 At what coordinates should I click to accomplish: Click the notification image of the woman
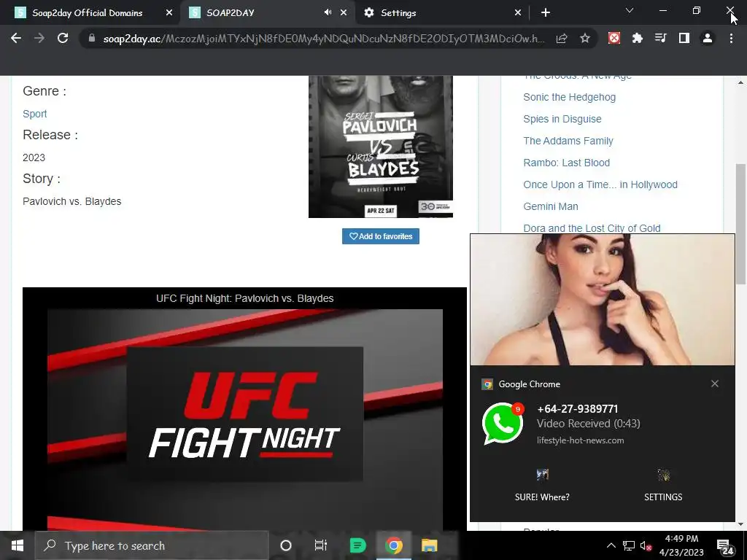(602, 300)
